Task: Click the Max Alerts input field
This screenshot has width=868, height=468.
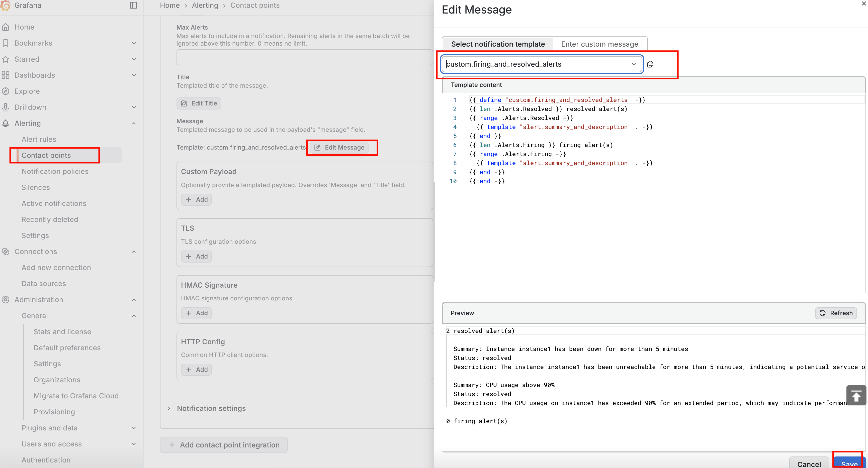Action: pos(304,58)
